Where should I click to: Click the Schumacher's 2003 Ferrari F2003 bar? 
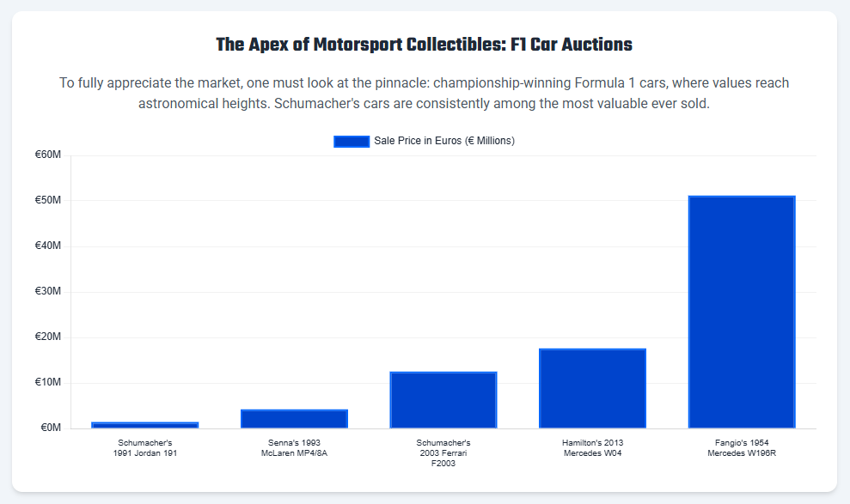click(443, 400)
